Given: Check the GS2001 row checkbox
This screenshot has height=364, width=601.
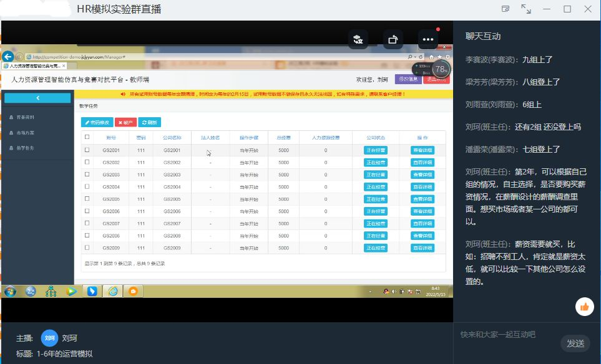Looking at the screenshot, I should [87, 150].
